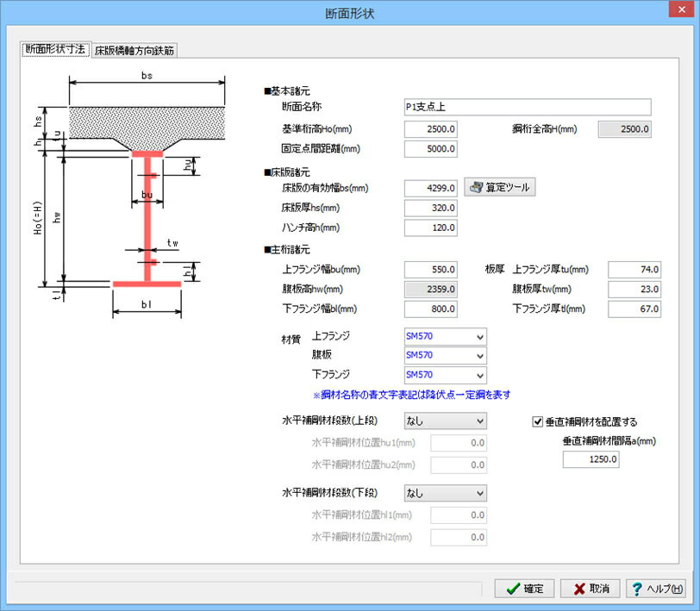This screenshot has width=700, height=611.
Task: Click the 上フランジ厚tu input field
Action: click(x=634, y=270)
